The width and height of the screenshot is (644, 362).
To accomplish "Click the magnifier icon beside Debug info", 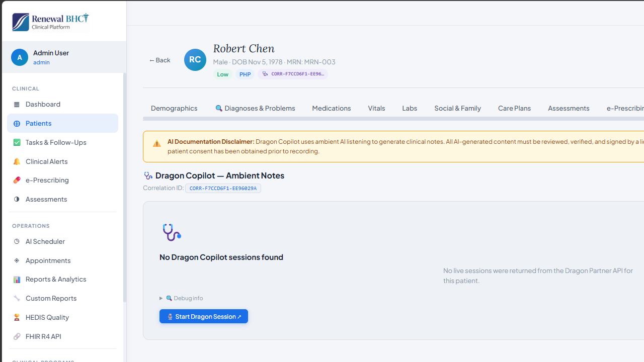I will 169,298.
